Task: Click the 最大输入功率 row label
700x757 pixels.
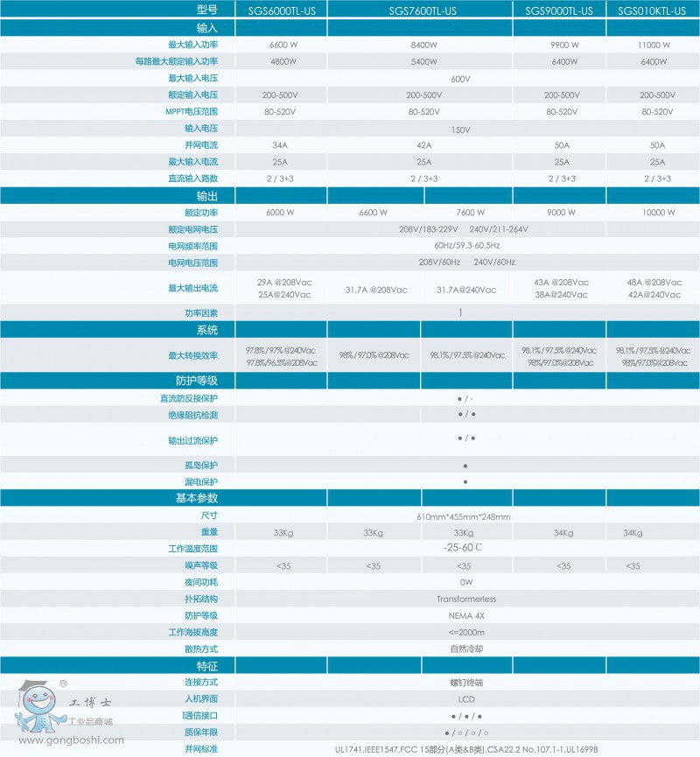Action: click(193, 45)
